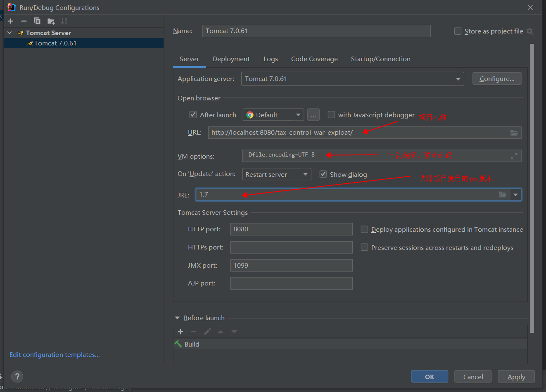Create a new configuration folder
The image size is (546, 392).
coord(51,21)
